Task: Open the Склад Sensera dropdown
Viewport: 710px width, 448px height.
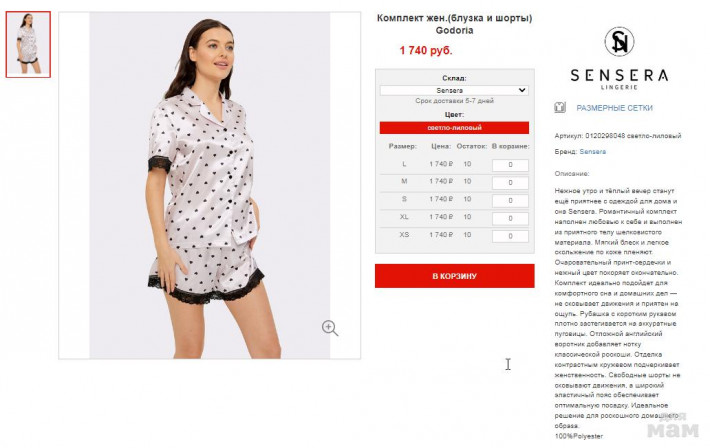Action: pos(454,90)
